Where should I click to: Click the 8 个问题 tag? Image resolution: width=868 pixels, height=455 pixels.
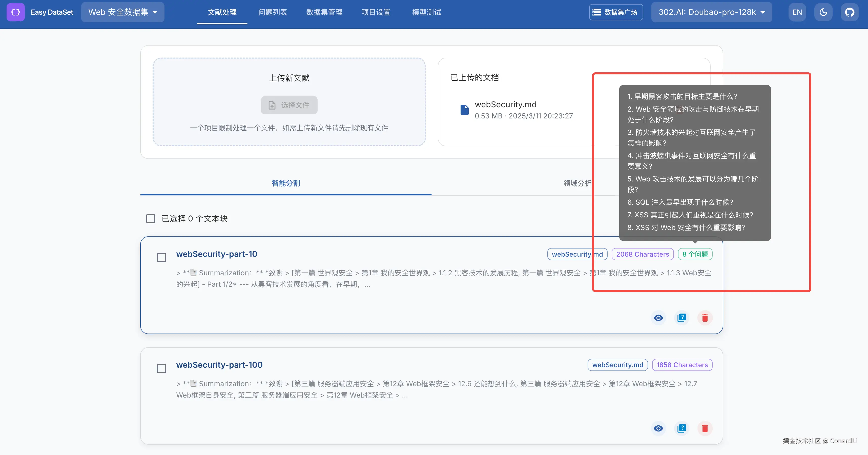coord(695,254)
